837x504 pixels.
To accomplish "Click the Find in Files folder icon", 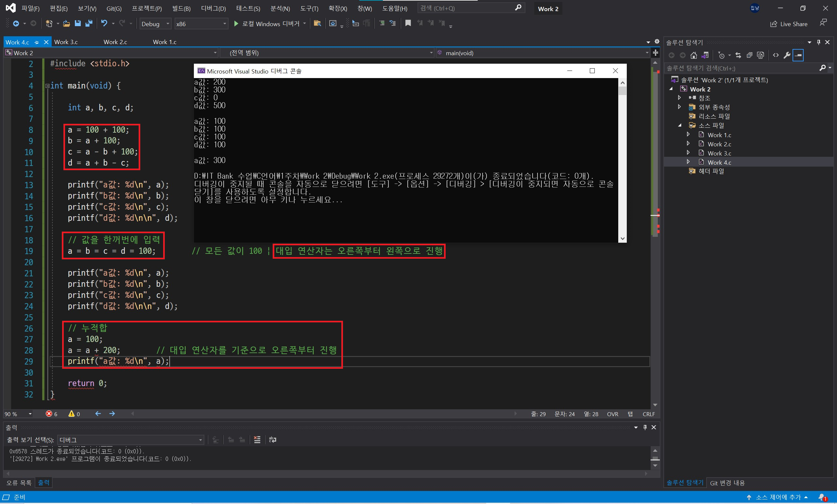I will coord(317,24).
